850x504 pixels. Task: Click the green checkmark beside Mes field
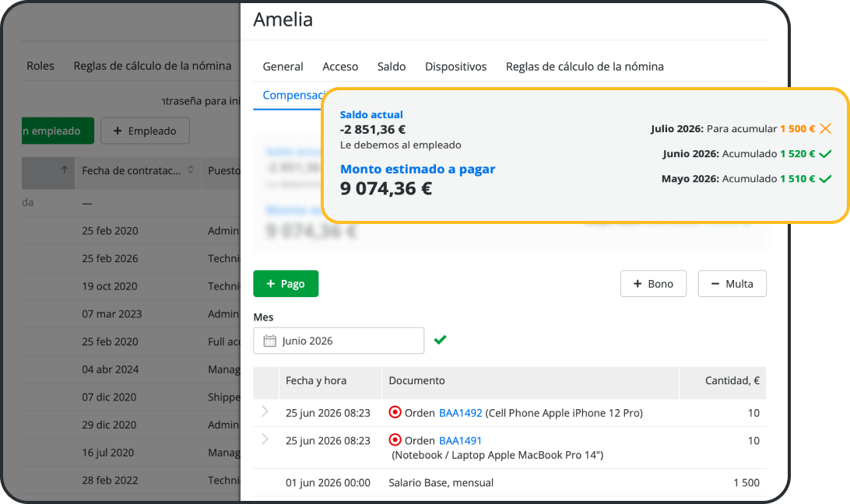(x=441, y=340)
